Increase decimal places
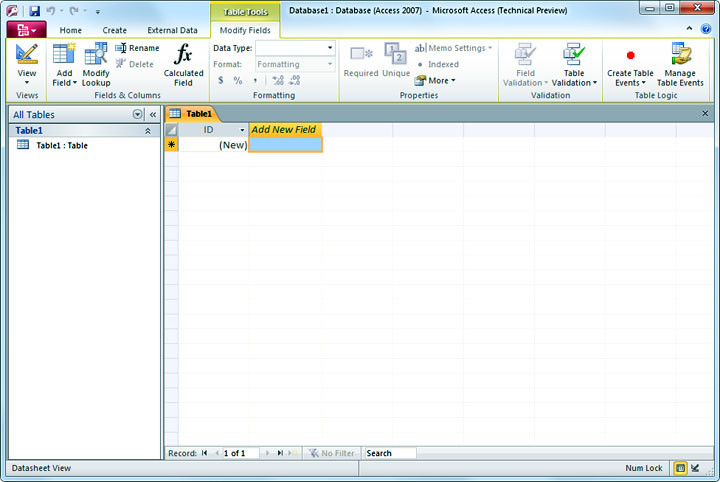720x482 pixels. click(x=278, y=80)
